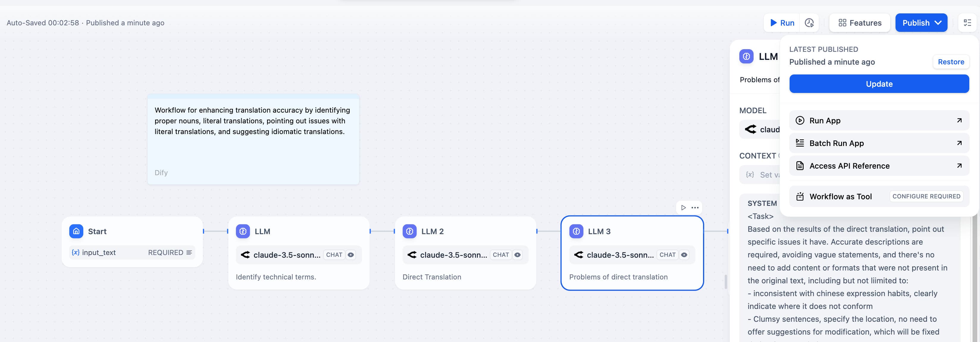Viewport: 980px width, 342px height.
Task: Toggle the eye icon on LLM node
Action: (351, 255)
